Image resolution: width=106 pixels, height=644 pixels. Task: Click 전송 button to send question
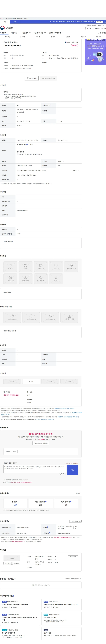coord(73,470)
